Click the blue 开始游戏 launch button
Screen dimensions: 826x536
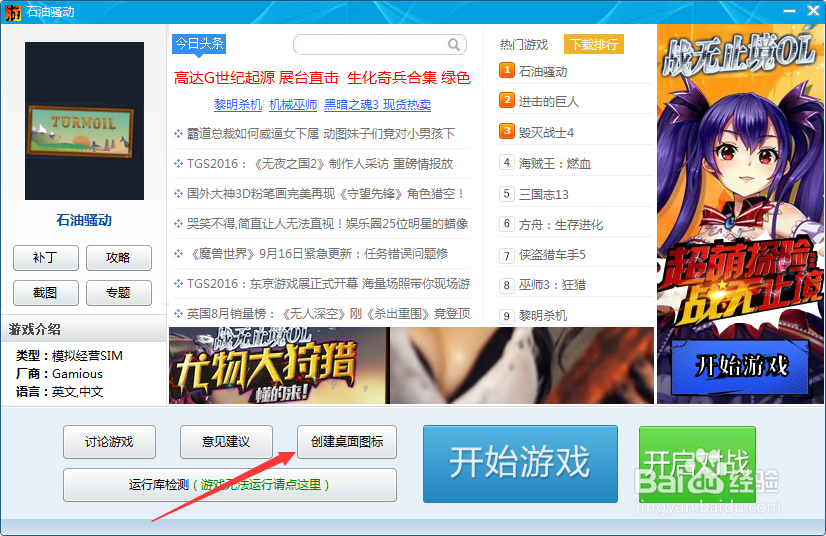coord(520,464)
